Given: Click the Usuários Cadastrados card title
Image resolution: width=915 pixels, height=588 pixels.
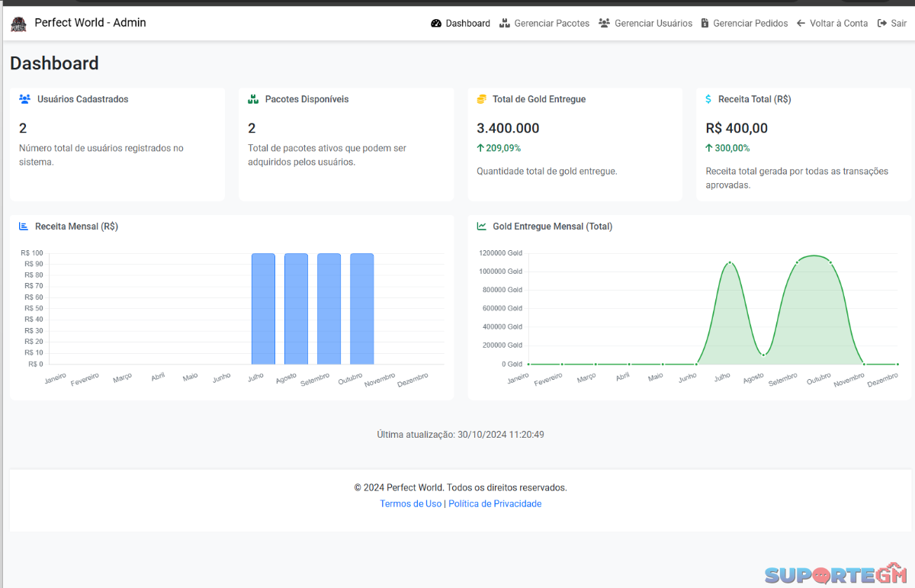Looking at the screenshot, I should coord(82,99).
